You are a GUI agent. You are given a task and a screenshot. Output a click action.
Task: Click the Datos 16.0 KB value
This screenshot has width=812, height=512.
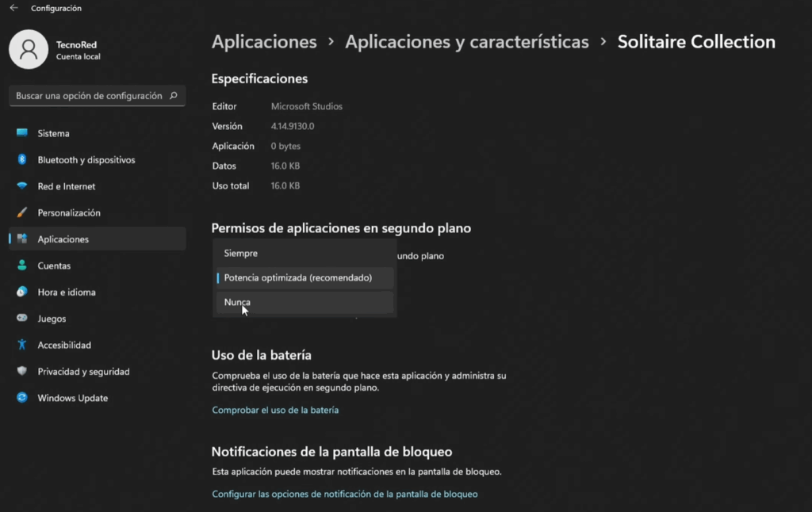[x=285, y=166]
